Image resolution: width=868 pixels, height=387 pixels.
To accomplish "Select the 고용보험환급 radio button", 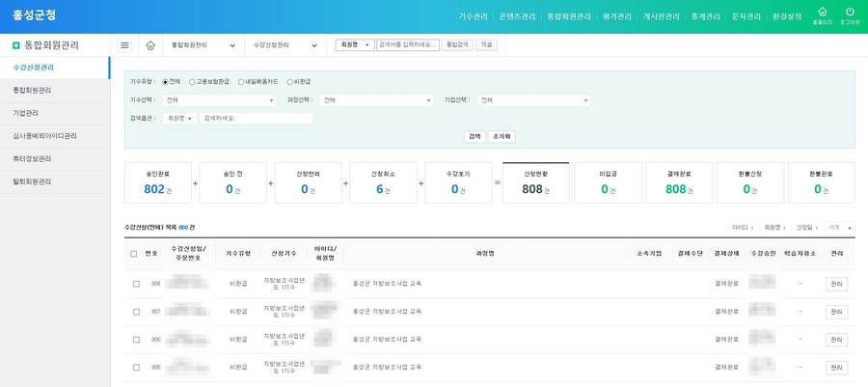I will coord(192,82).
